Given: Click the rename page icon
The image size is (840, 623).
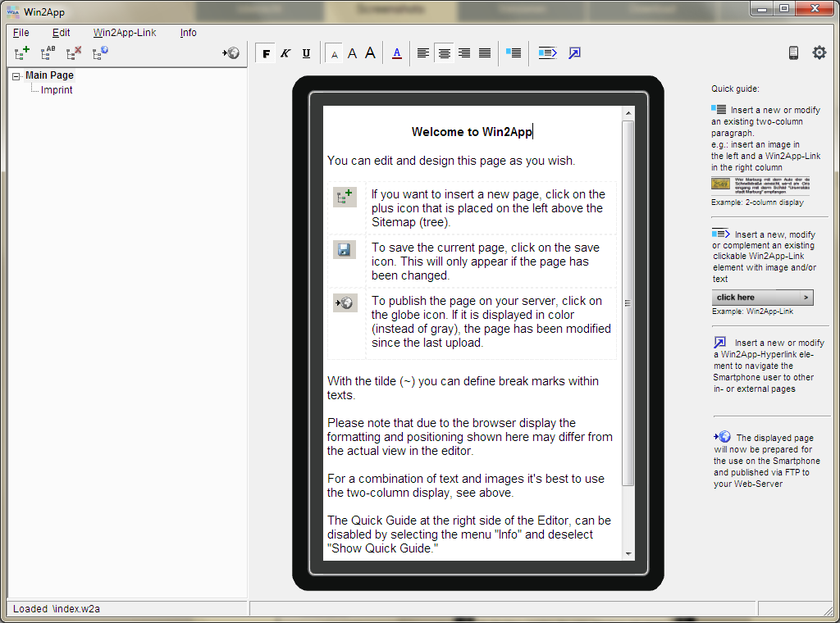Looking at the screenshot, I should coord(48,53).
